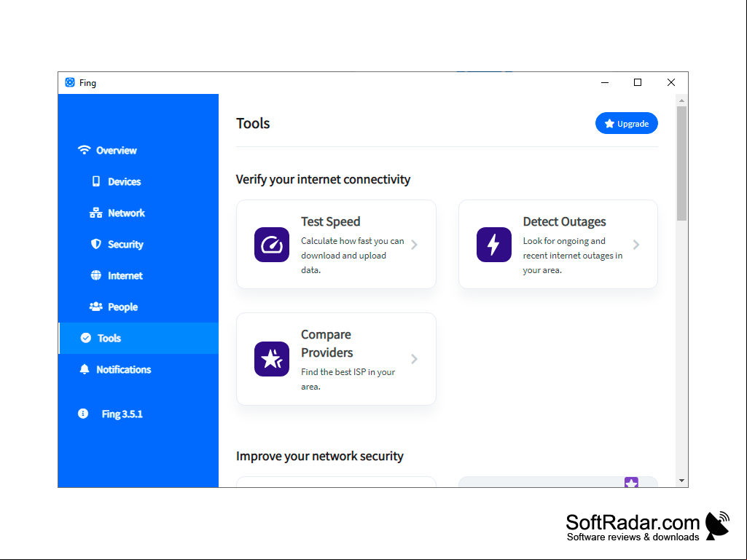Image resolution: width=747 pixels, height=560 pixels.
Task: Open the Internet page
Action: pos(138,275)
